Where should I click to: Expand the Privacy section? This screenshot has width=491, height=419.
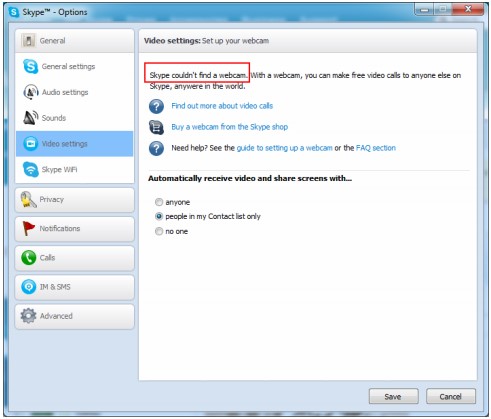click(x=75, y=200)
